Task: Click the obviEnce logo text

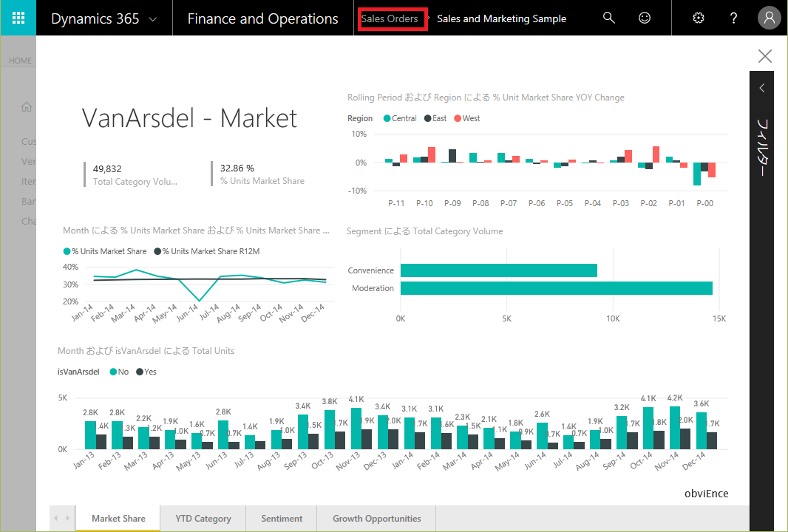Action: click(706, 494)
